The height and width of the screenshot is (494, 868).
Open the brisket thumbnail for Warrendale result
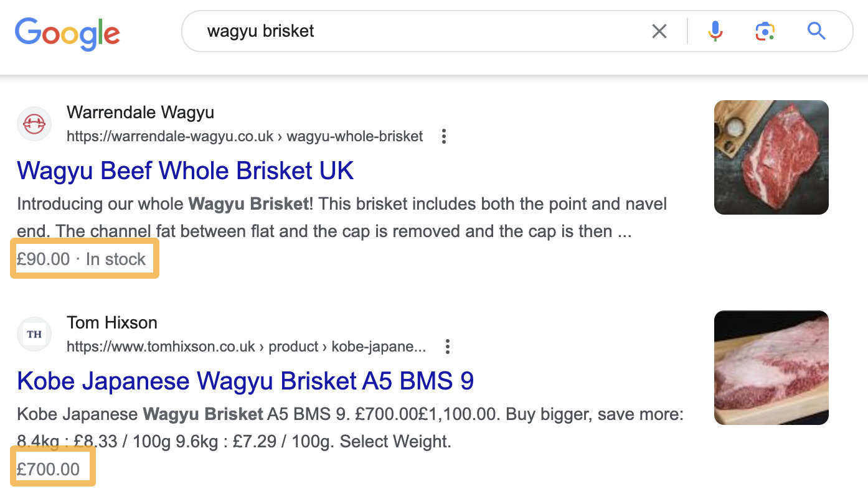pyautogui.click(x=771, y=157)
